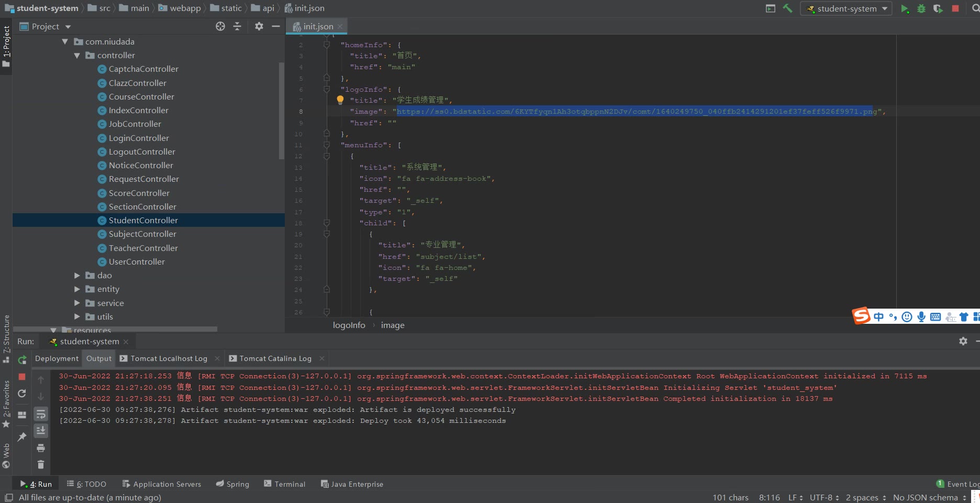Screen dimensions: 980x503
Task: Open Project panel gear settings
Action: point(259,26)
